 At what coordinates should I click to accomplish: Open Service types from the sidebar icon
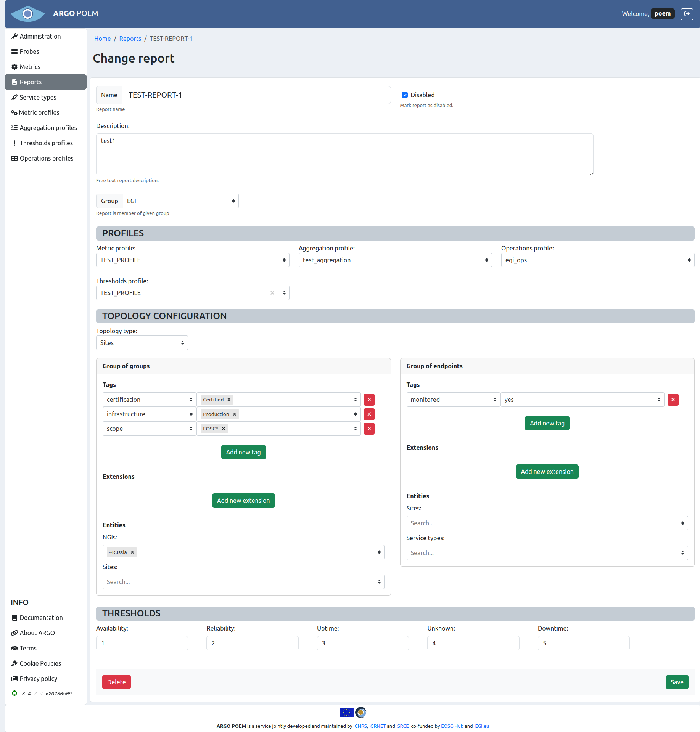(14, 97)
